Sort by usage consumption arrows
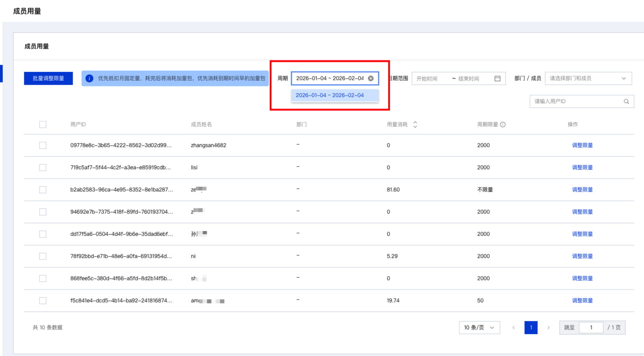Screen dimensions: 644x356 [415, 124]
